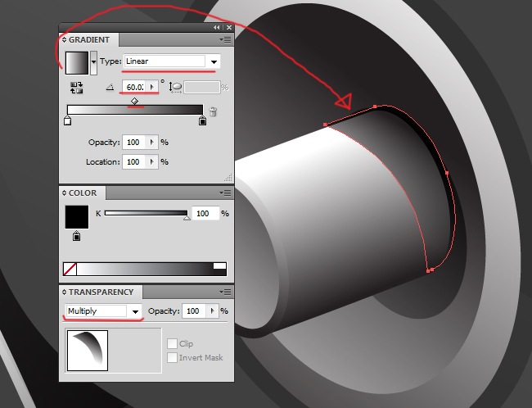Open the gradient Type dropdown
532x408 pixels.
pos(214,61)
